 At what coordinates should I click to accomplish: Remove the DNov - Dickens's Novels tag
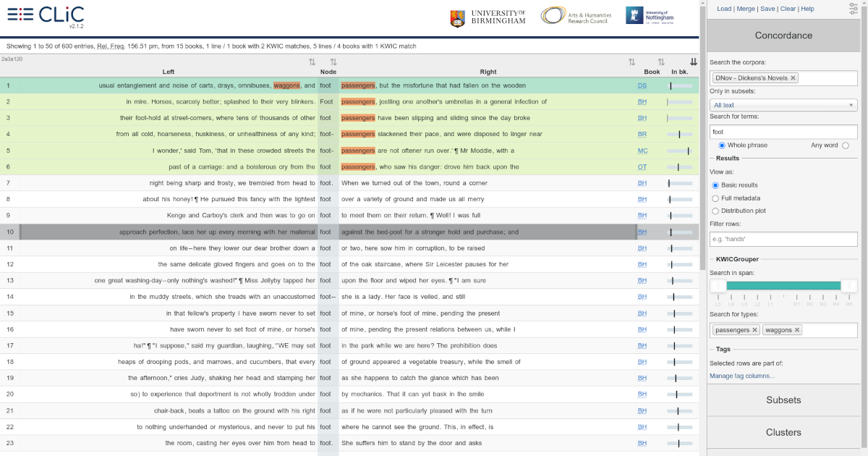point(793,78)
